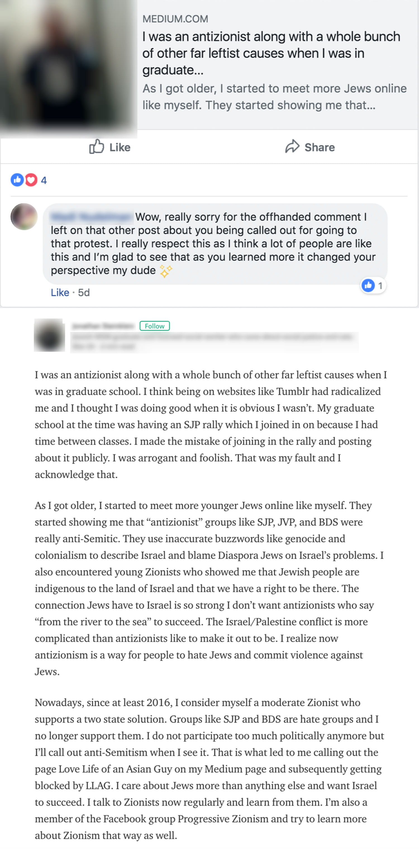Click the blurred commenter name in the comment
Screen dimensions: 419x868
click(91, 217)
